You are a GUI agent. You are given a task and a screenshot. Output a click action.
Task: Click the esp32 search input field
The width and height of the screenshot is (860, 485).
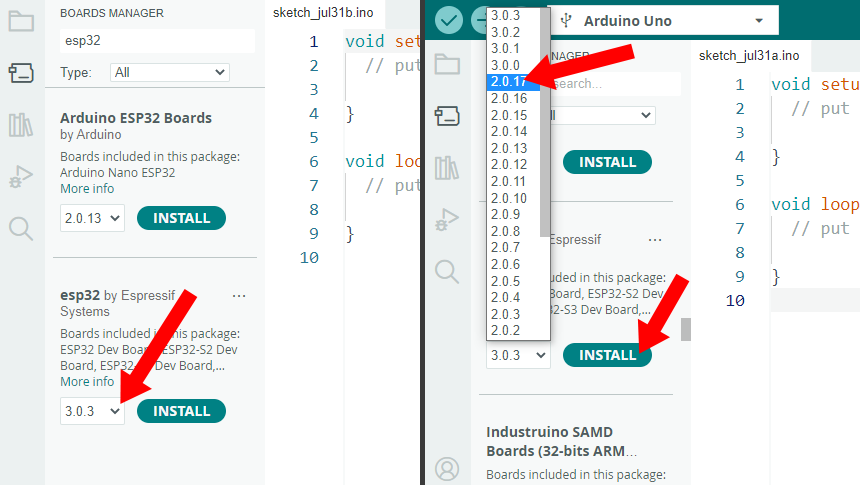coord(157,41)
